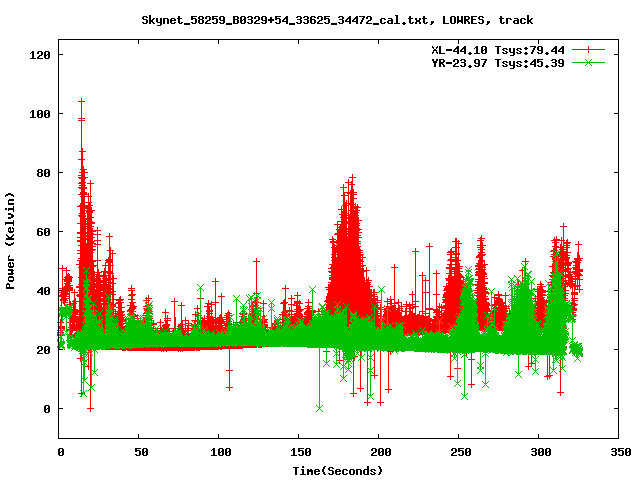640x480 pixels.
Task: Select the YR-23.97 Tsys:45.39 legend entry
Action: tap(498, 63)
